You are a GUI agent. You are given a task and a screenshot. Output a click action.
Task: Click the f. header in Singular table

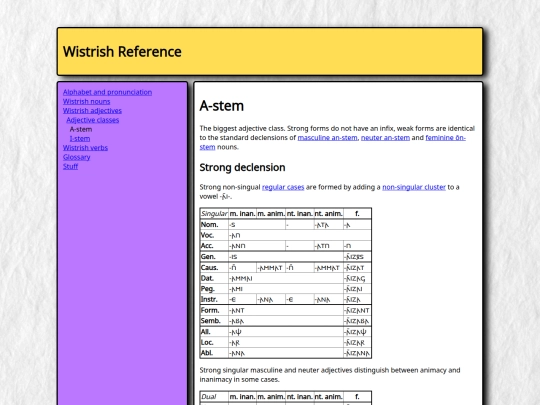click(357, 214)
